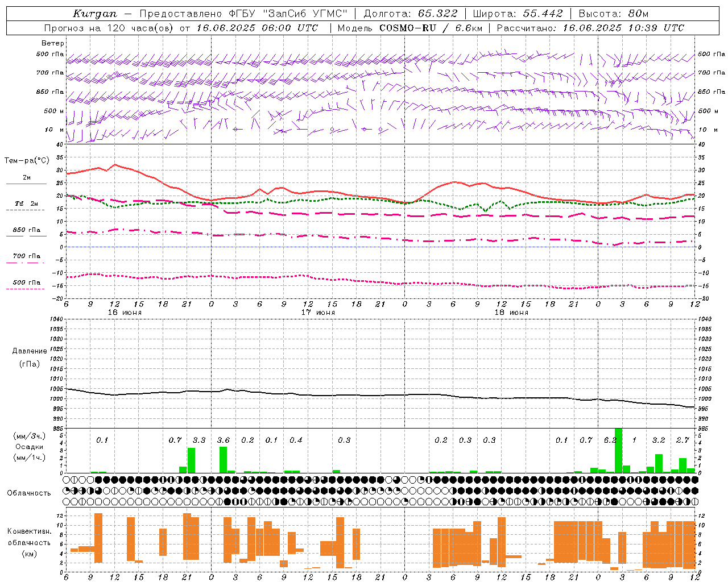Viewport: 728px width, 582px height.
Task: Click "700 гПа" legend label in temperature panel
Action: (27, 256)
